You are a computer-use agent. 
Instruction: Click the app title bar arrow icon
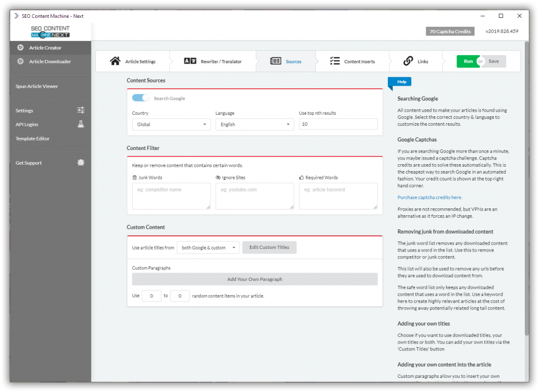pos(16,16)
